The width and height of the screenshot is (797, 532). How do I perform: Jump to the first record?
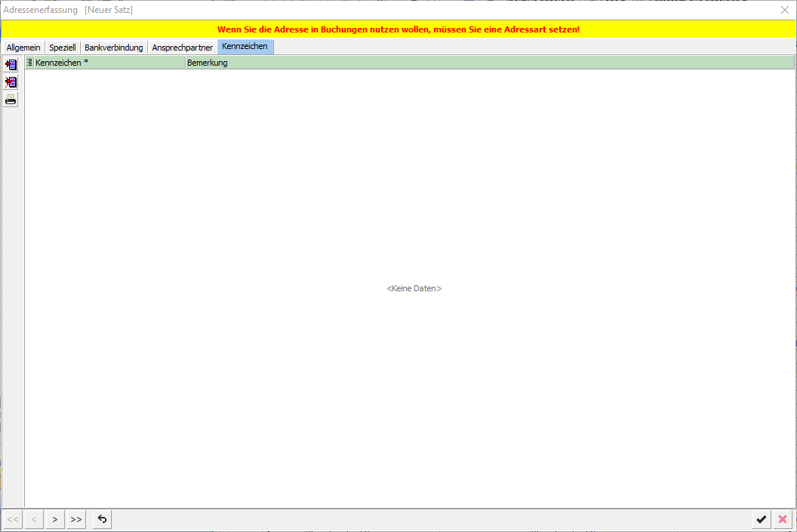[x=13, y=519]
